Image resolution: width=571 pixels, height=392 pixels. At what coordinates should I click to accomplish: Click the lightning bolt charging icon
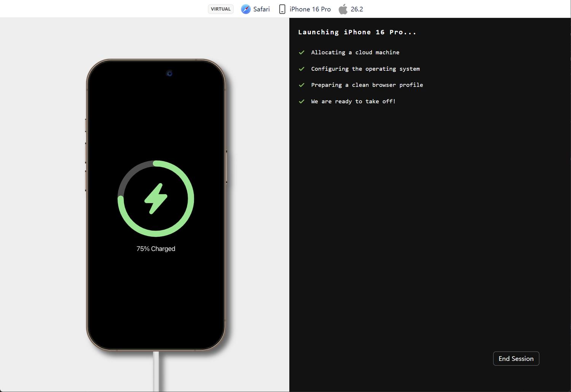point(156,199)
